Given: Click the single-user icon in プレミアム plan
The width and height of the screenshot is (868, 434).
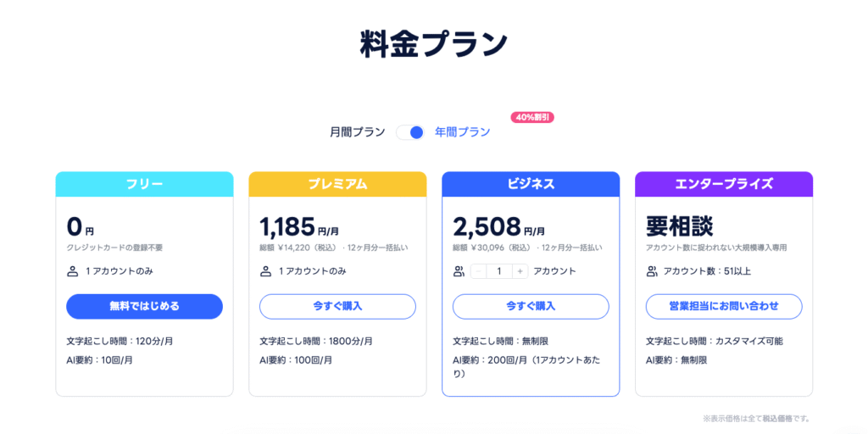Looking at the screenshot, I should pyautogui.click(x=265, y=271).
